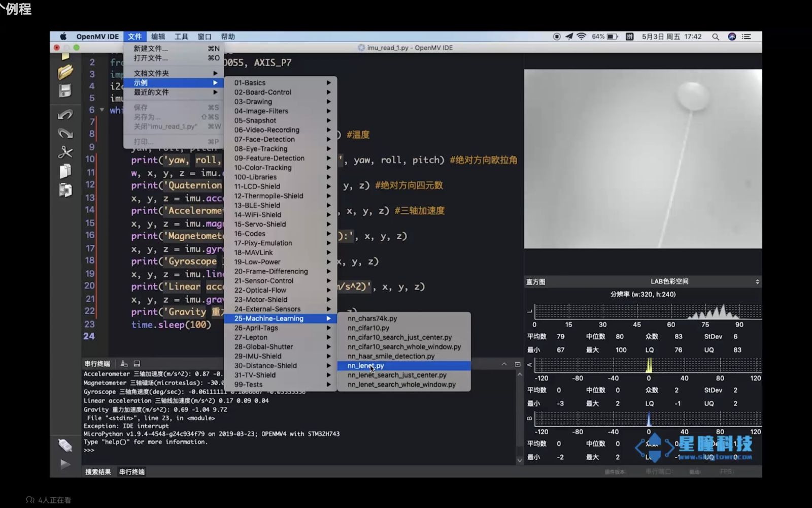Expand the 29-IMU-Shield submenu
Viewport: 812px width, 508px height.
click(280, 356)
